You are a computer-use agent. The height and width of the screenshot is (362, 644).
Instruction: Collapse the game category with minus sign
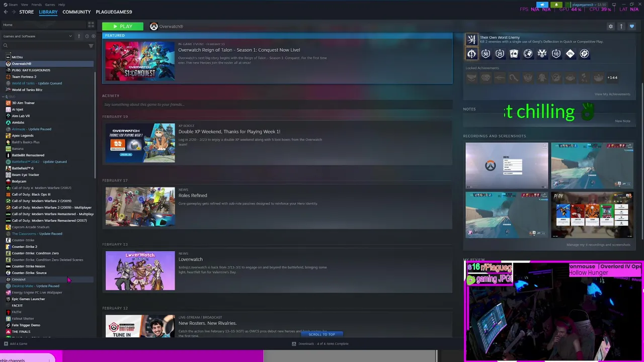[x=4, y=97]
